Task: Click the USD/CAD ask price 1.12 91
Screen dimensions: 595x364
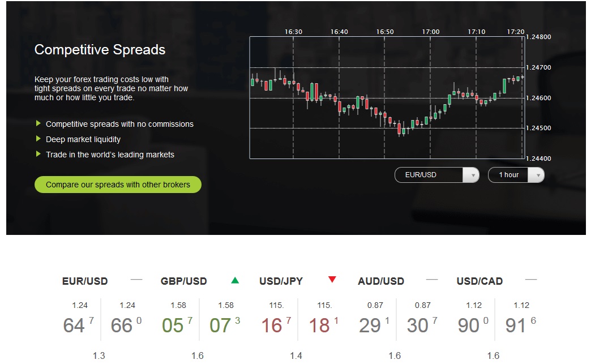Action: coord(521,318)
